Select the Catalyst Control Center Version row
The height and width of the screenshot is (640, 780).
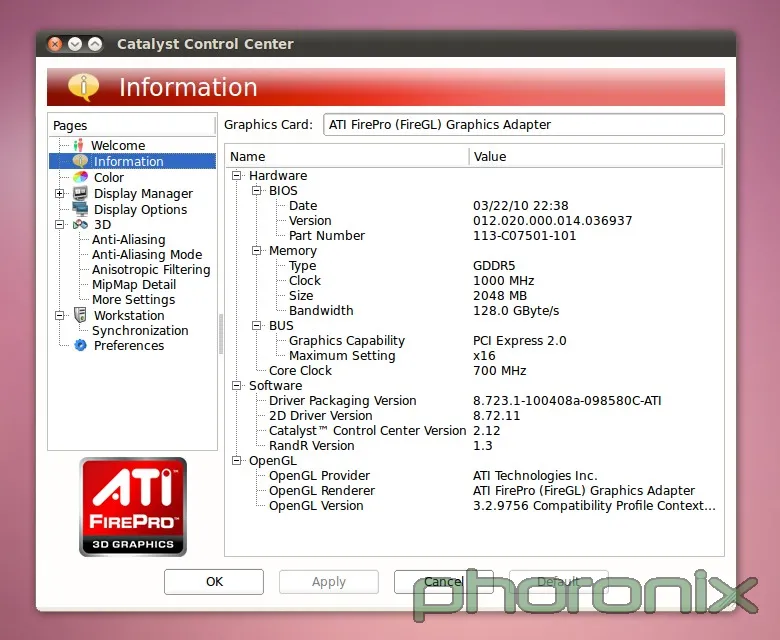coord(474,431)
